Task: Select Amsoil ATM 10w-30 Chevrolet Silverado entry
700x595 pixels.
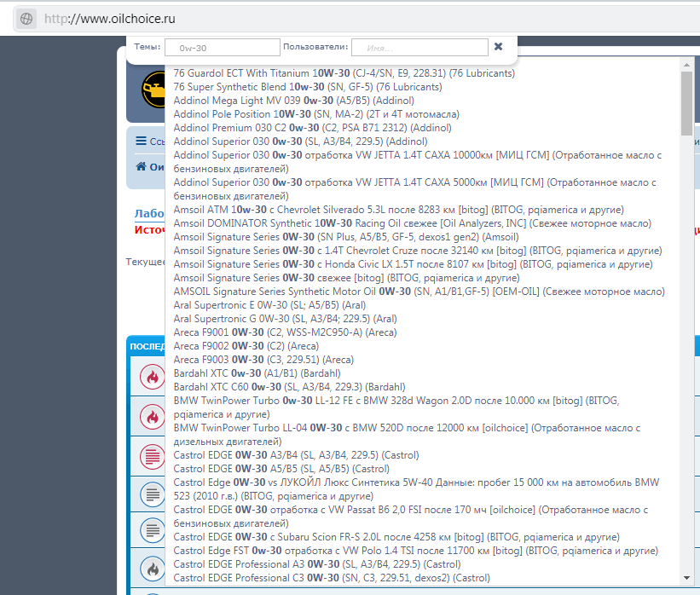Action: [x=399, y=210]
